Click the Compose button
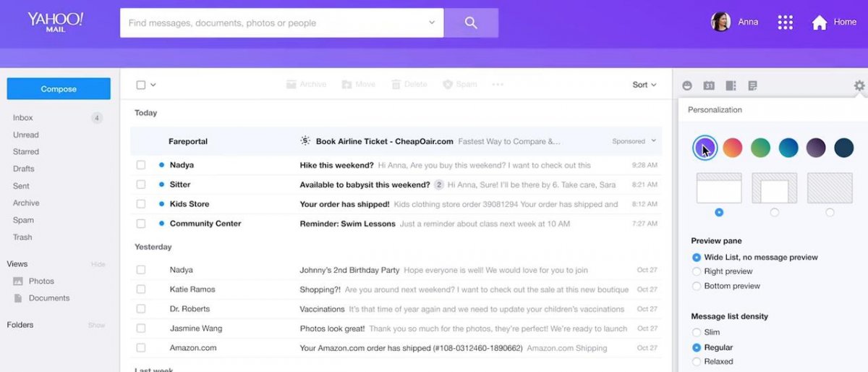This screenshot has height=372, width=868. click(x=59, y=89)
